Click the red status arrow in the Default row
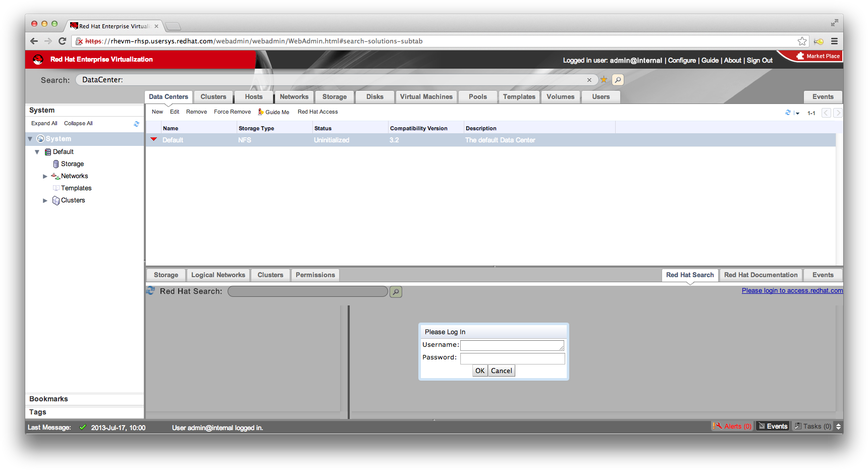The width and height of the screenshot is (868, 470). [154, 139]
